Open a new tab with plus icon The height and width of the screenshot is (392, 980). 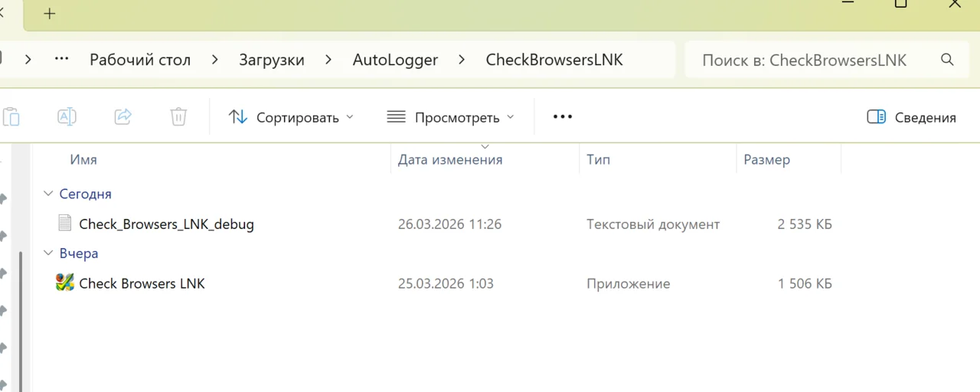coord(50,14)
